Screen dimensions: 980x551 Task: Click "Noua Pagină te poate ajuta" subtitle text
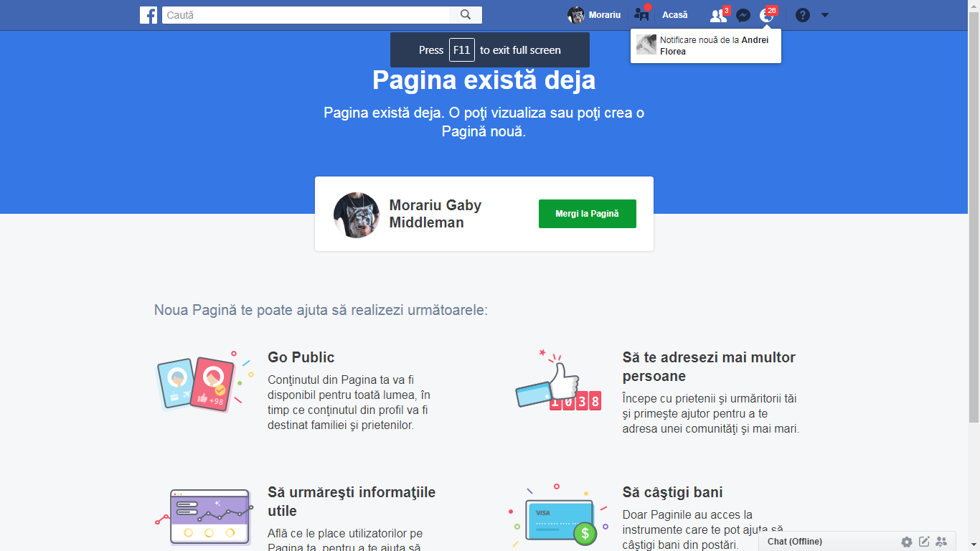(321, 310)
